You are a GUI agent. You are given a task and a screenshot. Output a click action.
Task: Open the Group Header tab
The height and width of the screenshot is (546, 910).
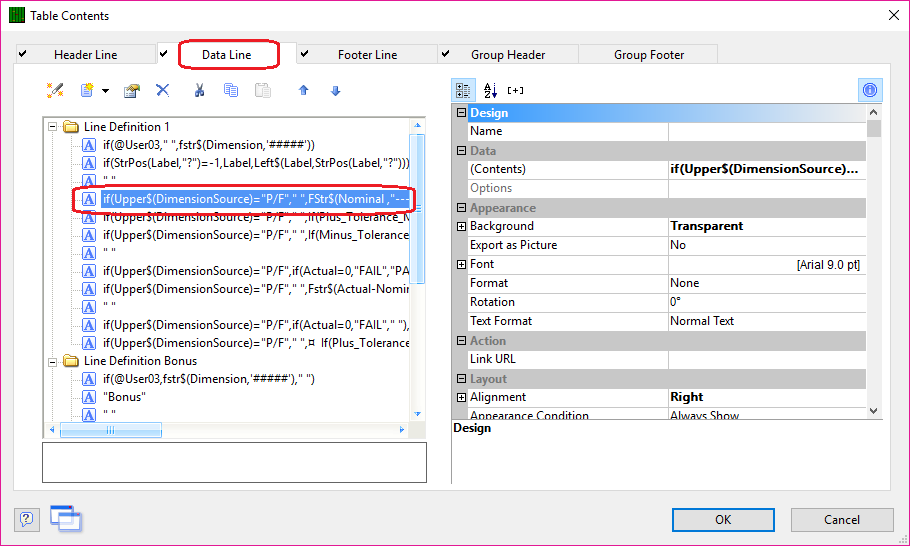click(x=508, y=55)
